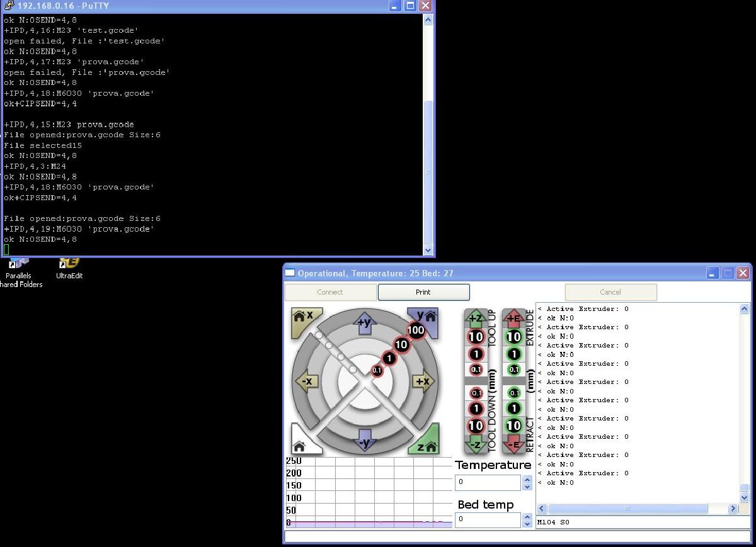Jog the head with the -x arrow
This screenshot has width=756, height=547.
click(307, 381)
